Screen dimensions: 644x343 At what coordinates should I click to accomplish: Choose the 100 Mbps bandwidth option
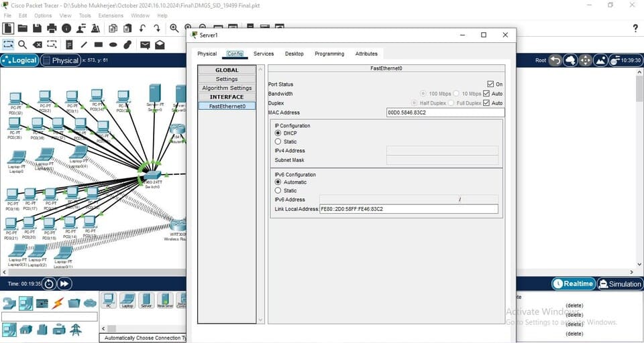pyautogui.click(x=423, y=94)
